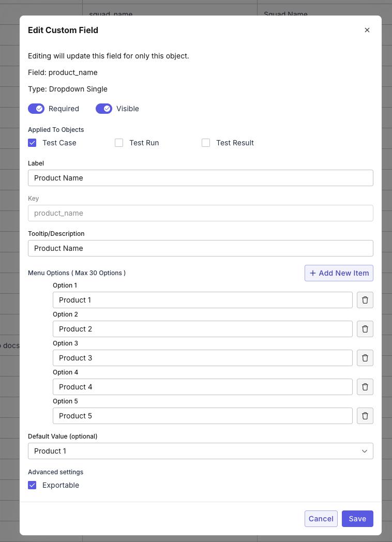This screenshot has height=542, width=392.
Task: Click the trash icon beside Option 3
Action: click(x=365, y=358)
